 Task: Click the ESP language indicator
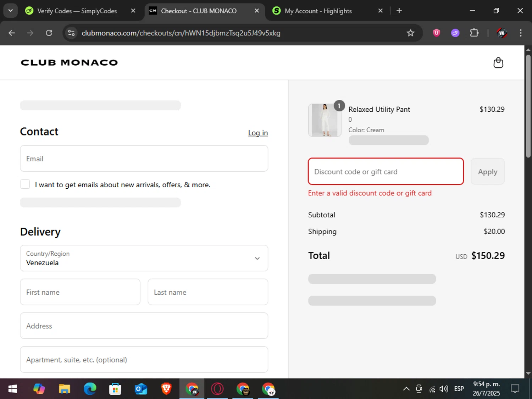pos(459,389)
